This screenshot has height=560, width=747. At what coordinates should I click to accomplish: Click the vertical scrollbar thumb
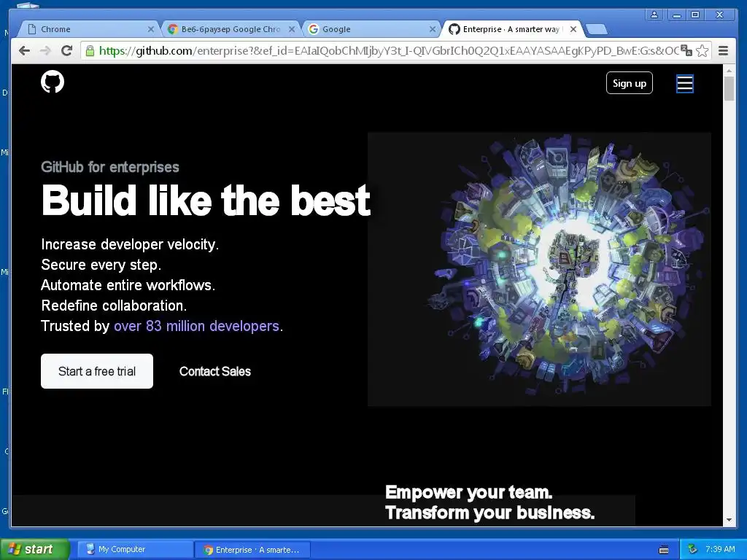click(x=729, y=88)
